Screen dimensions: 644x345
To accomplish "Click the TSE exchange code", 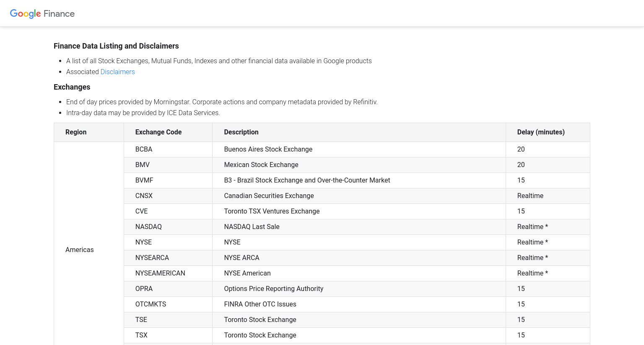I will pos(141,319).
